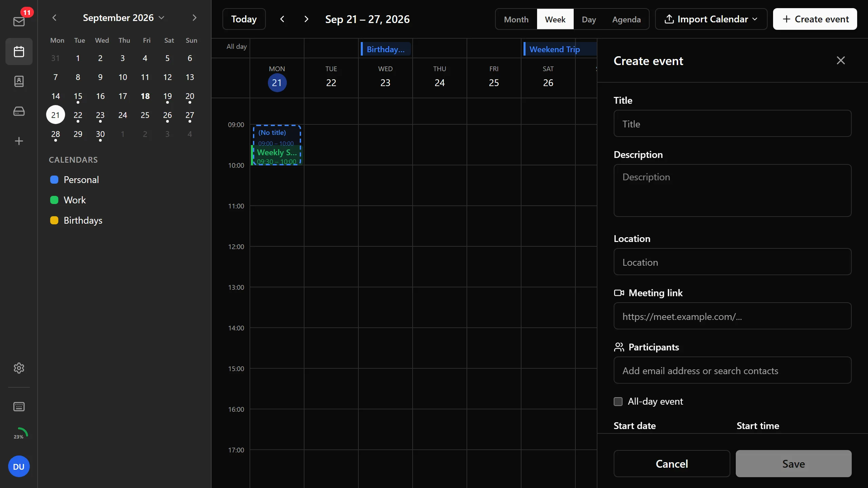Cancel the event creation
Viewport: 868px width, 488px height.
click(x=672, y=464)
